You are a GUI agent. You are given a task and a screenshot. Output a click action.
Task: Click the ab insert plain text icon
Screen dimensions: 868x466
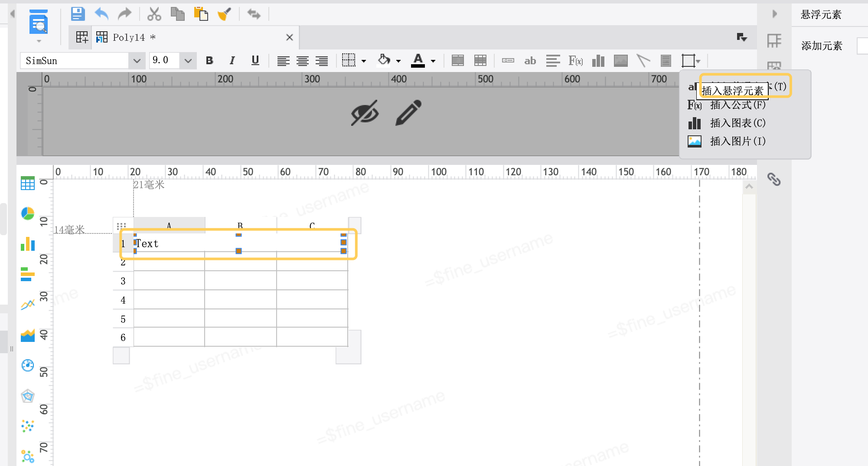point(530,61)
